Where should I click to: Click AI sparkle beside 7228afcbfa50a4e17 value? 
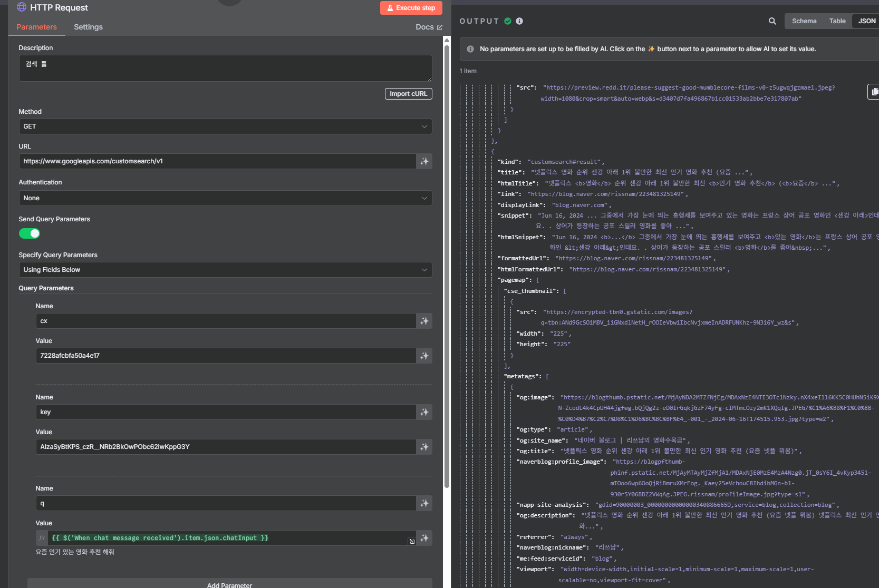click(424, 356)
